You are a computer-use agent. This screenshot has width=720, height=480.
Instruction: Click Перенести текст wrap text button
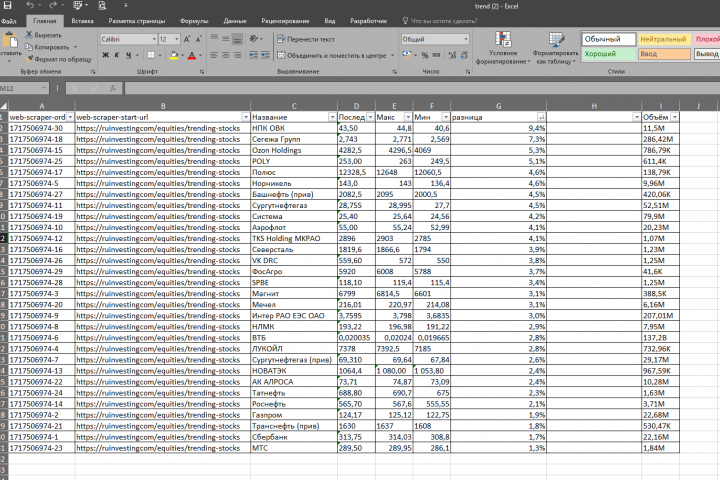click(306, 40)
